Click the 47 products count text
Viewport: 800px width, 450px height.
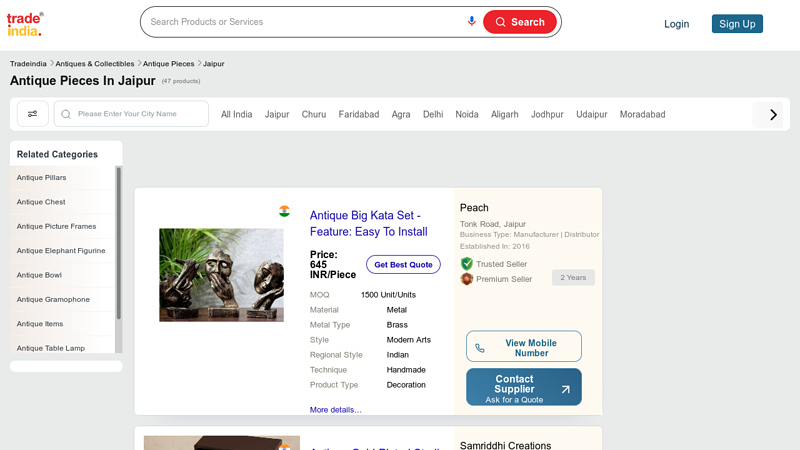[x=181, y=81]
